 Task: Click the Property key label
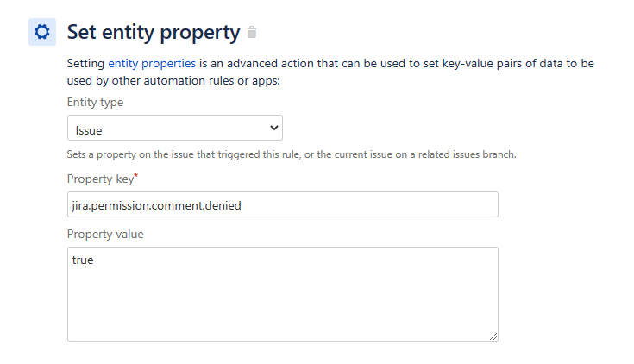[x=100, y=179]
